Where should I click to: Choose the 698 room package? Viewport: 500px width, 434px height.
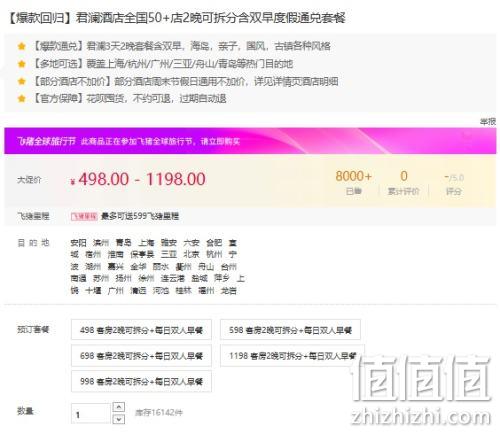pyautogui.click(x=141, y=356)
